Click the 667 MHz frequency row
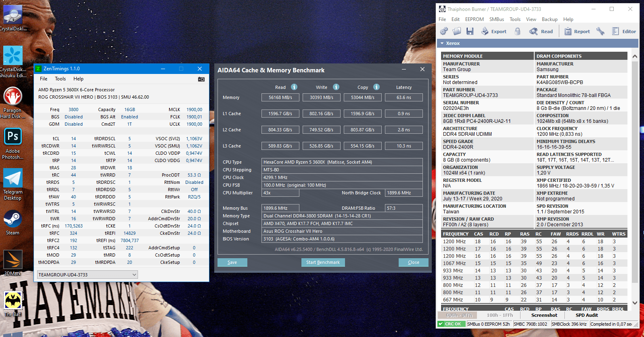 tap(534, 300)
